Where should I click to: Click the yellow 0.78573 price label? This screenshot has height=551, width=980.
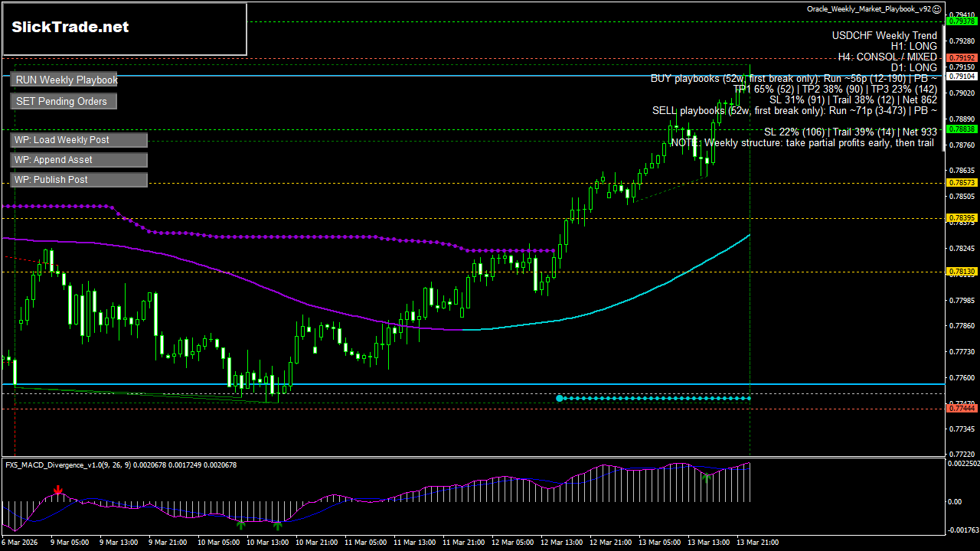coord(962,183)
